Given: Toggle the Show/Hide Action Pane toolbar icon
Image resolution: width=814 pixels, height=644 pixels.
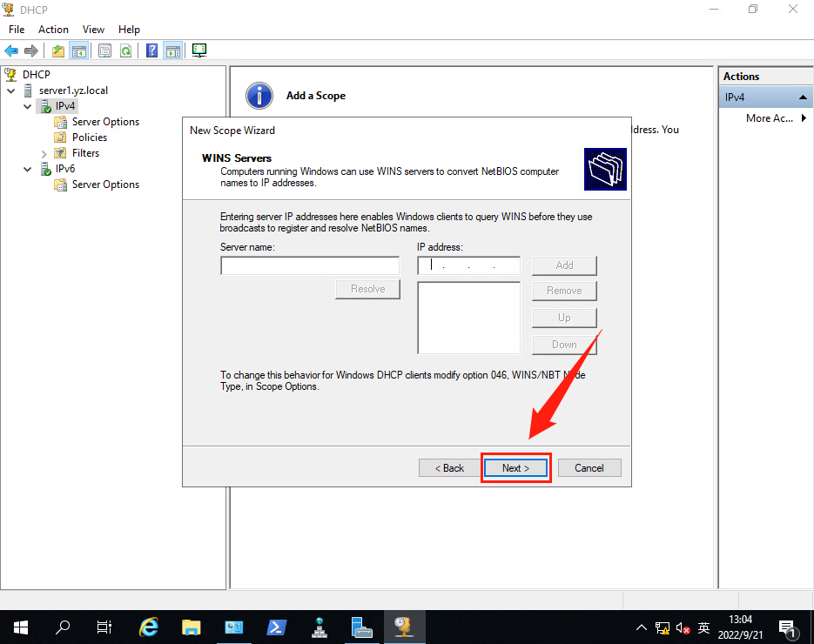Looking at the screenshot, I should pos(173,50).
